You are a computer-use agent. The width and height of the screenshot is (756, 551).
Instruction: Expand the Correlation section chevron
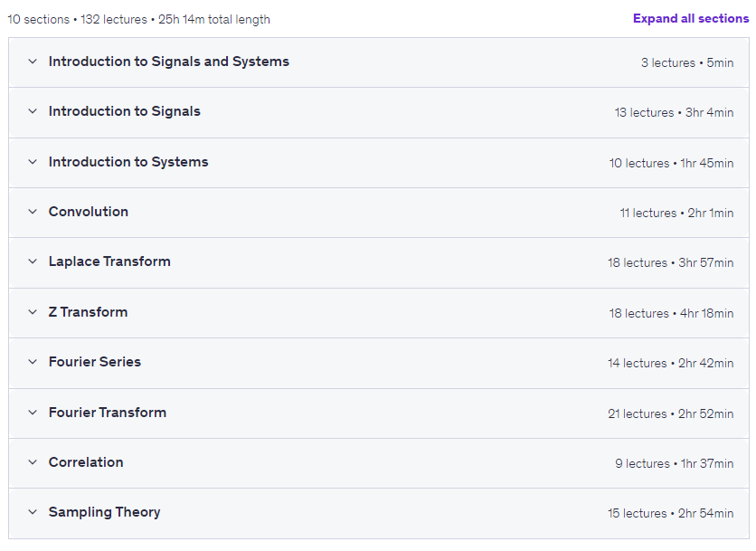pos(33,462)
